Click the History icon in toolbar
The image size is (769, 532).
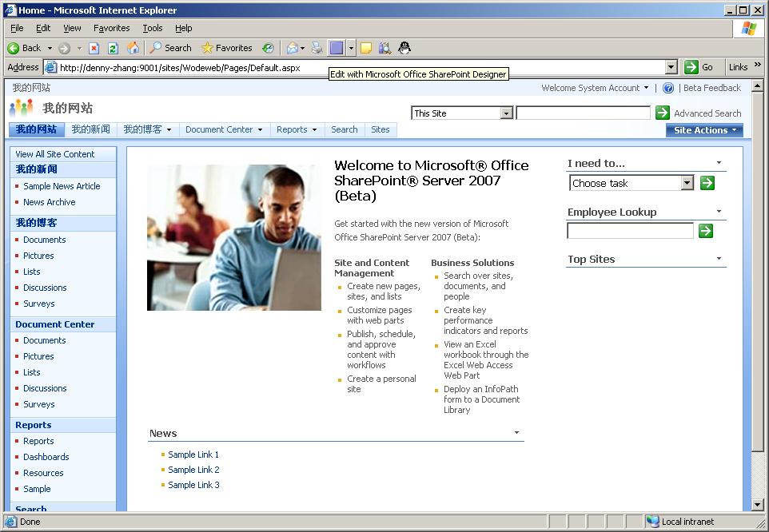(268, 48)
